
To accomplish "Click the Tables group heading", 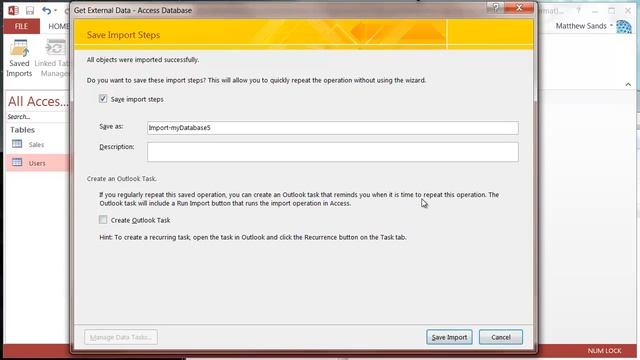I will click(x=22, y=130).
